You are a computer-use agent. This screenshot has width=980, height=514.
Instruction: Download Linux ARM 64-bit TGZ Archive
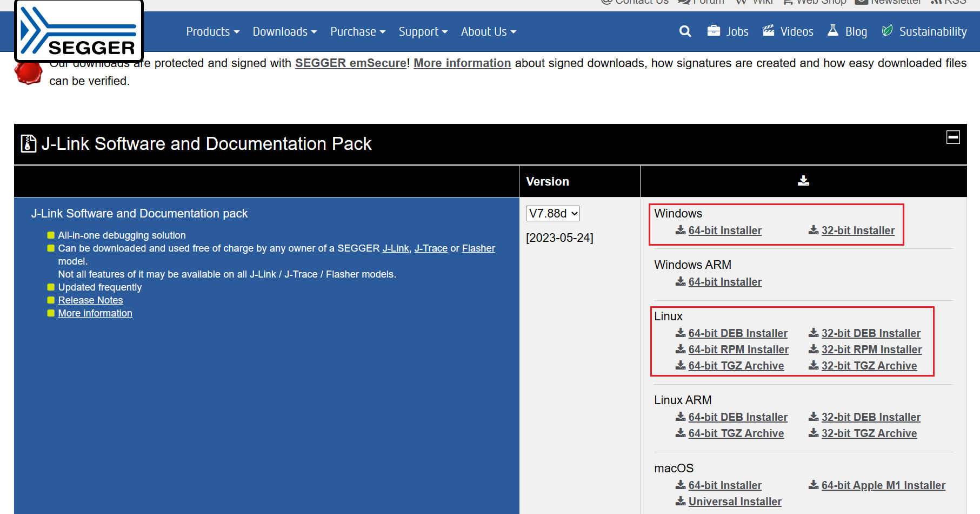click(736, 433)
